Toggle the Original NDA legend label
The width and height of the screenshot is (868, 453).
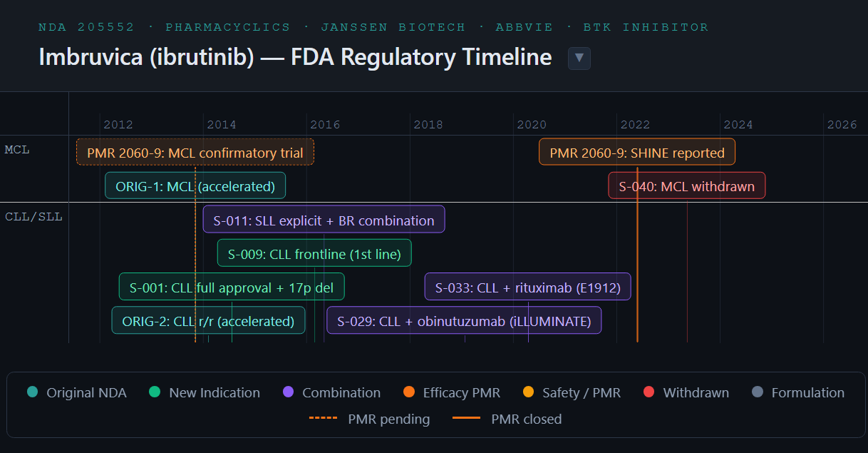click(86, 392)
